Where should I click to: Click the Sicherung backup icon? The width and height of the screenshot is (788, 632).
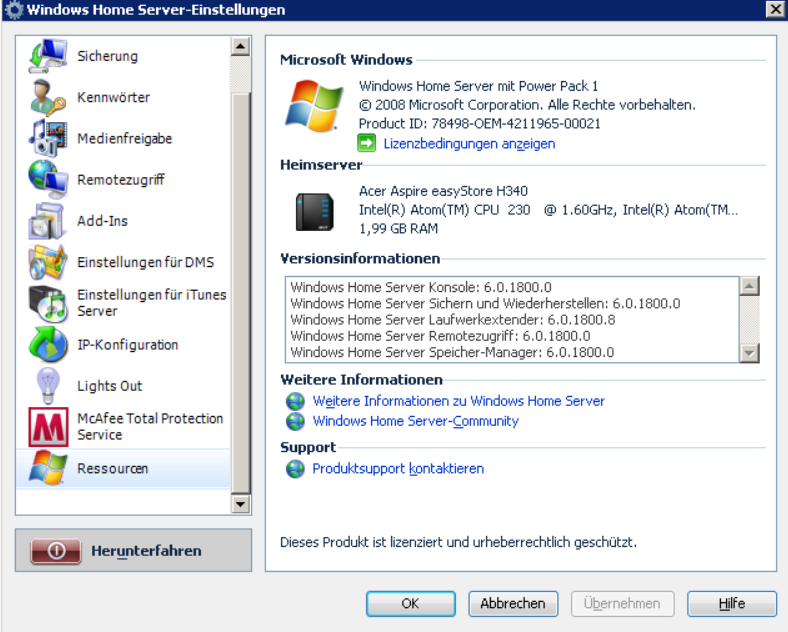click(x=48, y=56)
